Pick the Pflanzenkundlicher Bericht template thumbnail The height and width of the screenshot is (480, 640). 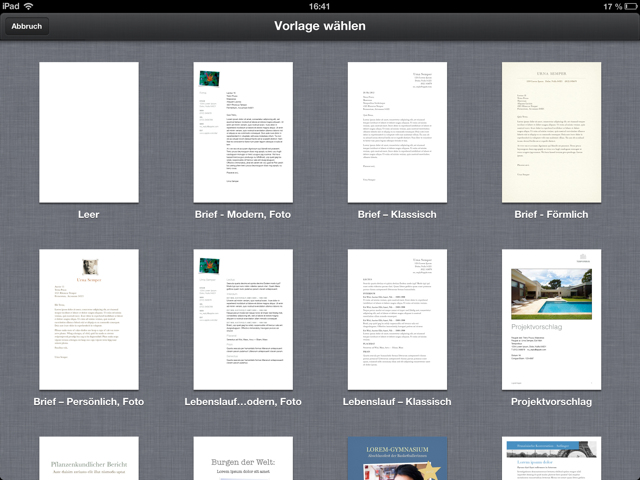pyautogui.click(x=88, y=459)
